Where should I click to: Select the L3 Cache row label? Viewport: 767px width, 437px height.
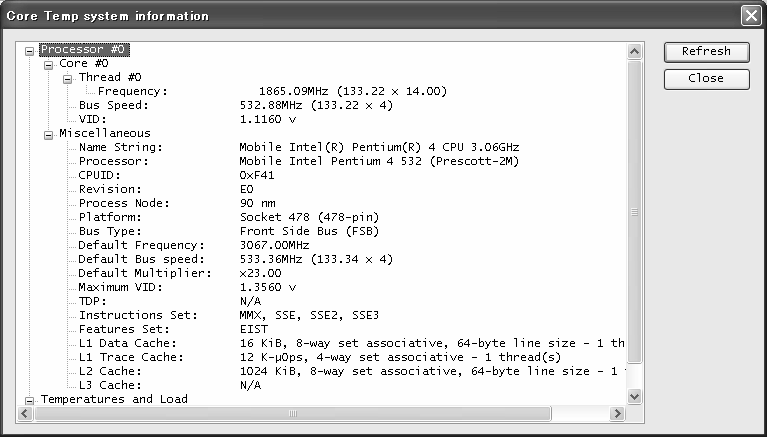(x=110, y=385)
